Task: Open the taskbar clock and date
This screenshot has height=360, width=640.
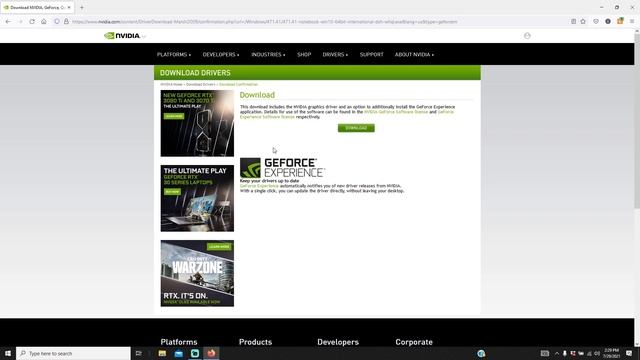Action: 611,353
